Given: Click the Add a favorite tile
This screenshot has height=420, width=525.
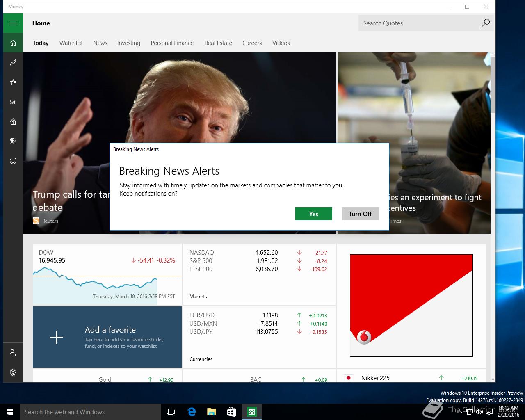Looking at the screenshot, I should tap(107, 337).
